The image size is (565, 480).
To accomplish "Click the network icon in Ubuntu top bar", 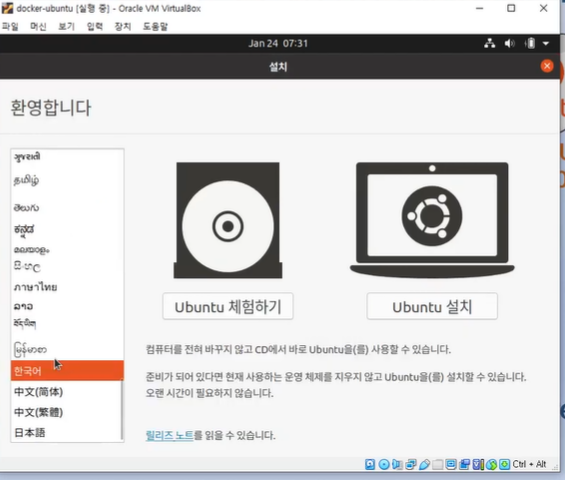I will (x=489, y=44).
